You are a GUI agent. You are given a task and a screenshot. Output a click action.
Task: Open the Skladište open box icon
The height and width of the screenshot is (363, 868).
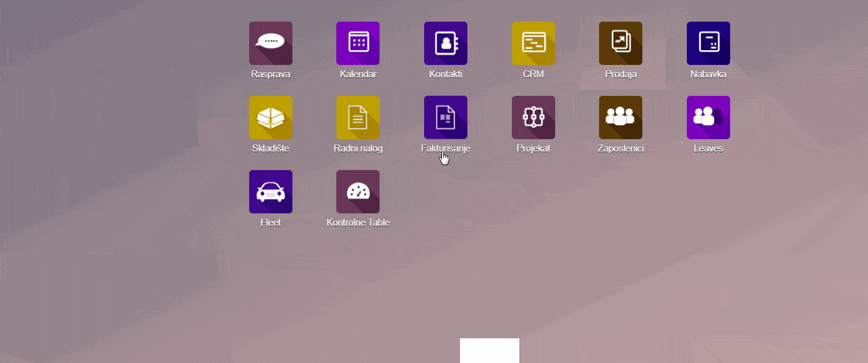click(270, 117)
